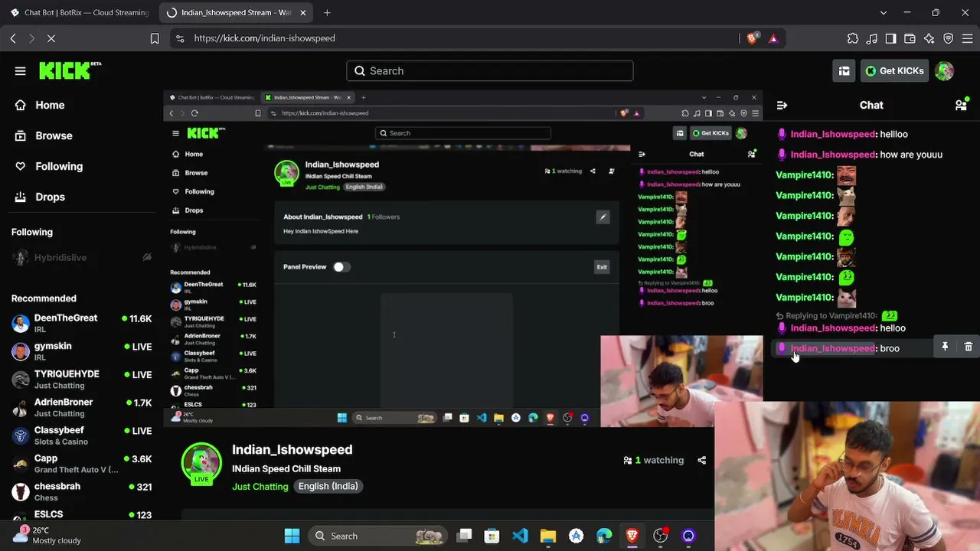Image resolution: width=980 pixels, height=551 pixels.
Task: Open DeenTheGreat recommended channel
Action: tap(82, 323)
